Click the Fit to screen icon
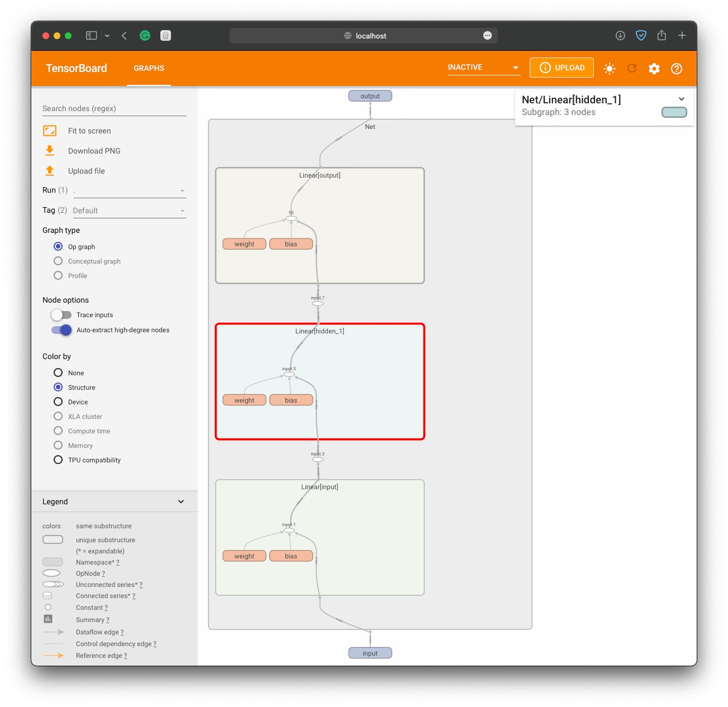The height and width of the screenshot is (707, 728). tap(50, 130)
